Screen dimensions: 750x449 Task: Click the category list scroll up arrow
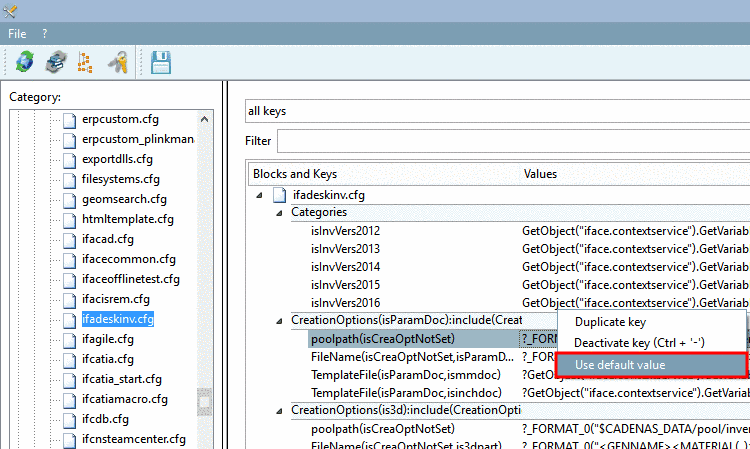tap(204, 119)
